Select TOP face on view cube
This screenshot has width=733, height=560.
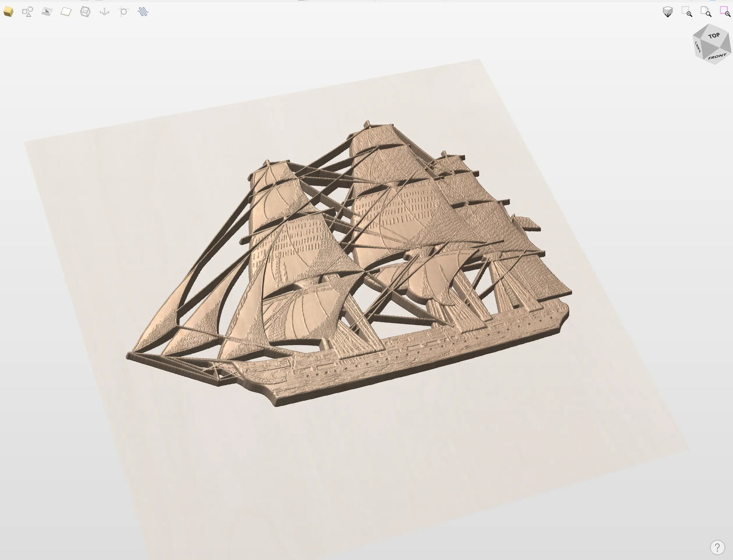click(x=714, y=36)
